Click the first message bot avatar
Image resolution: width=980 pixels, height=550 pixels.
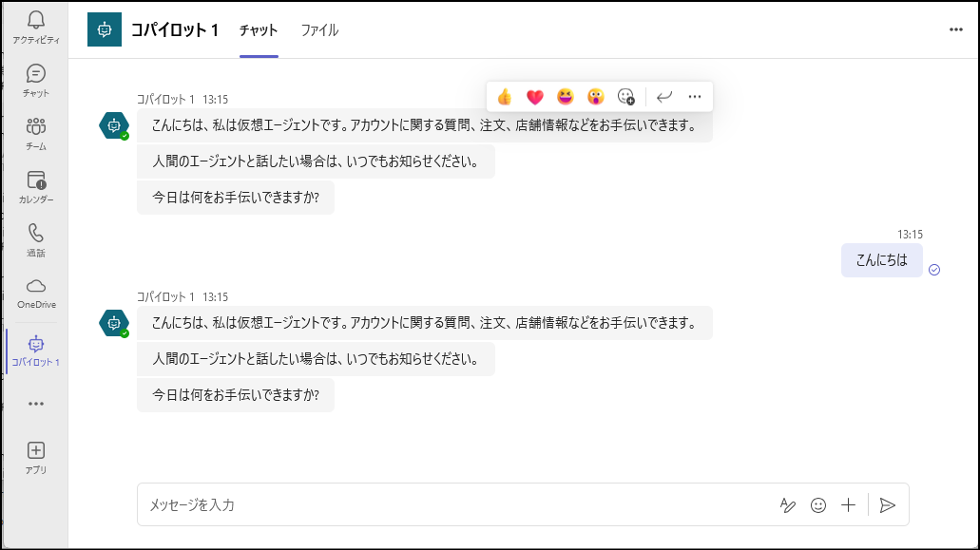pyautogui.click(x=114, y=125)
